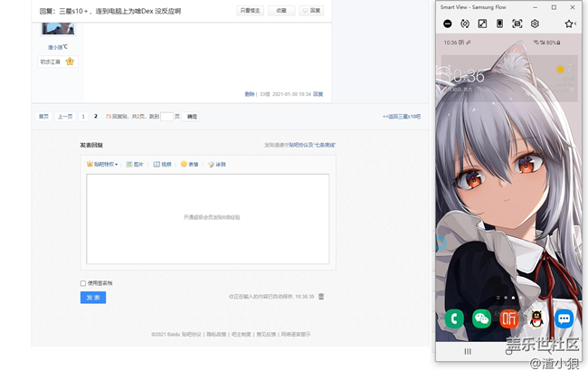
Task: Open 网络谣言警示 footer link
Action: pyautogui.click(x=296, y=334)
